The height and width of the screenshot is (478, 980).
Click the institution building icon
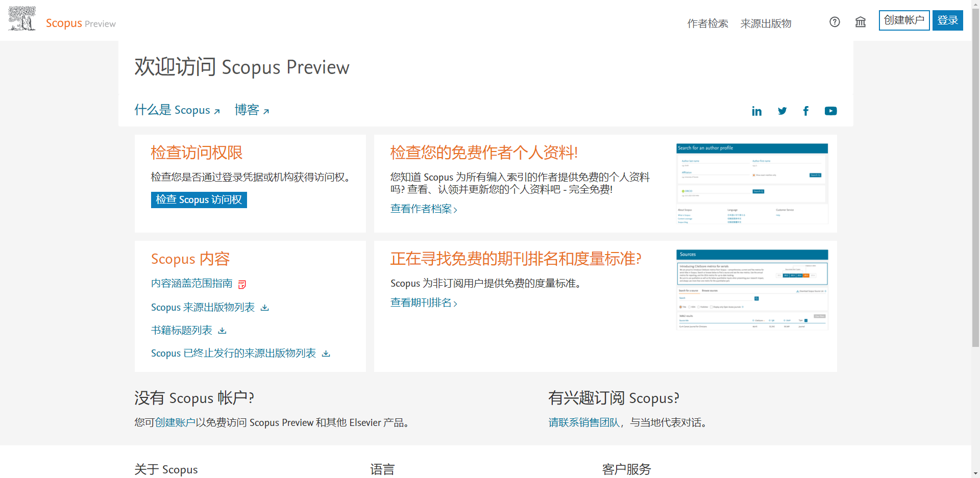[861, 22]
